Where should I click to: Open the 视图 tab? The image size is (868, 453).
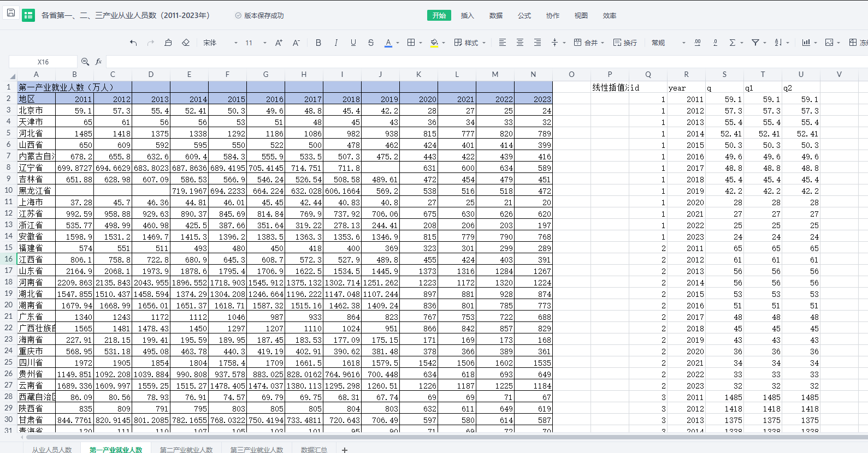coord(581,15)
